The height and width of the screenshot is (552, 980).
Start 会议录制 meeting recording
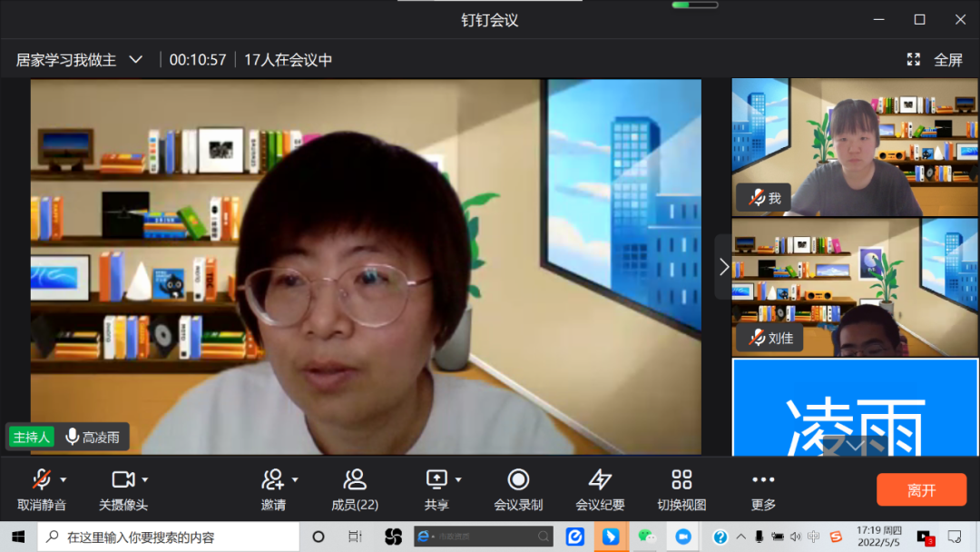click(518, 490)
